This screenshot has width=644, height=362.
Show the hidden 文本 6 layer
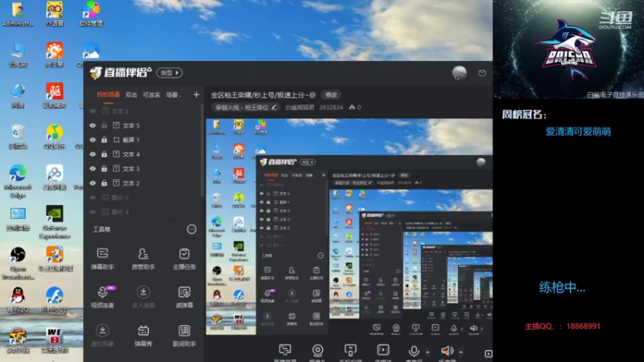click(x=93, y=111)
